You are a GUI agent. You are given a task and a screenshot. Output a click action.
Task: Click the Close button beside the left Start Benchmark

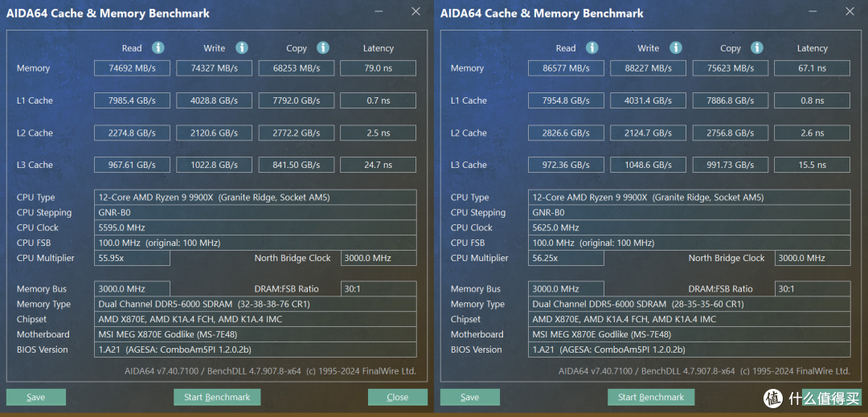click(x=398, y=397)
